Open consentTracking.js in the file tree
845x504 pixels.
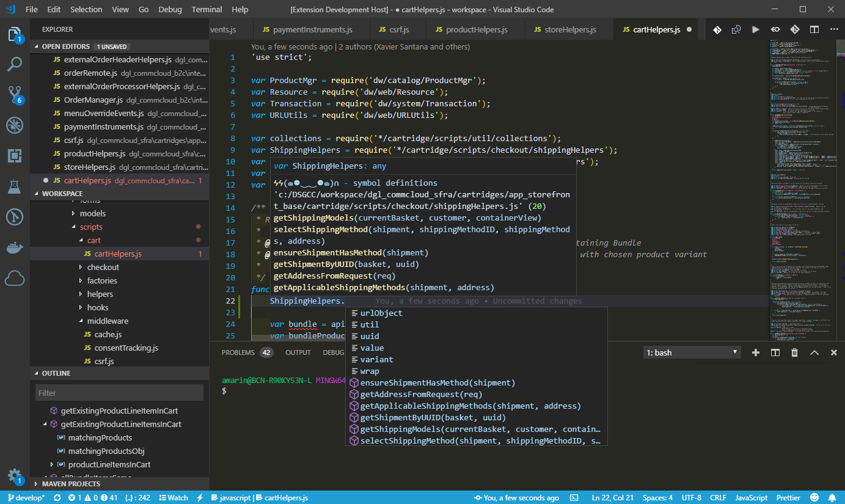pyautogui.click(x=126, y=348)
